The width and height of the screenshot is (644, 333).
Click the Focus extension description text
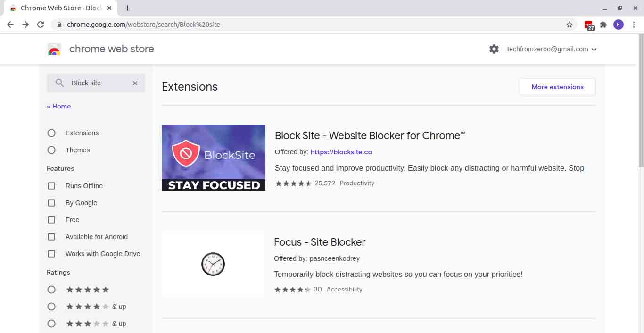[x=398, y=274]
